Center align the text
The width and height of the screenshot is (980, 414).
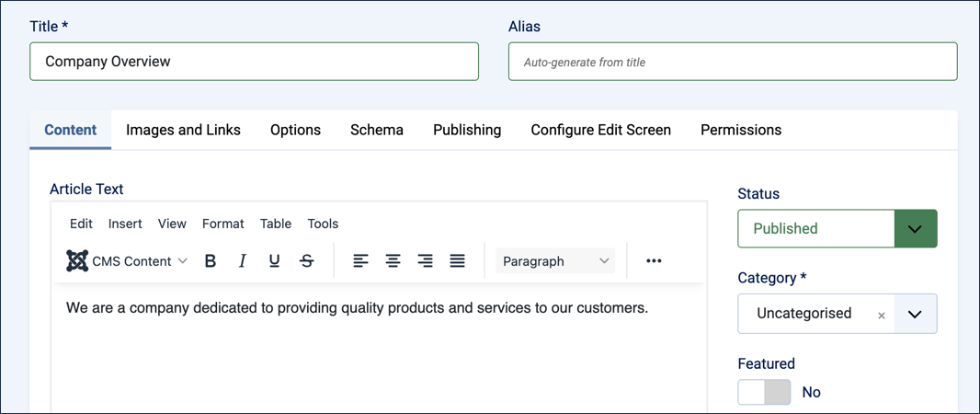(x=393, y=260)
